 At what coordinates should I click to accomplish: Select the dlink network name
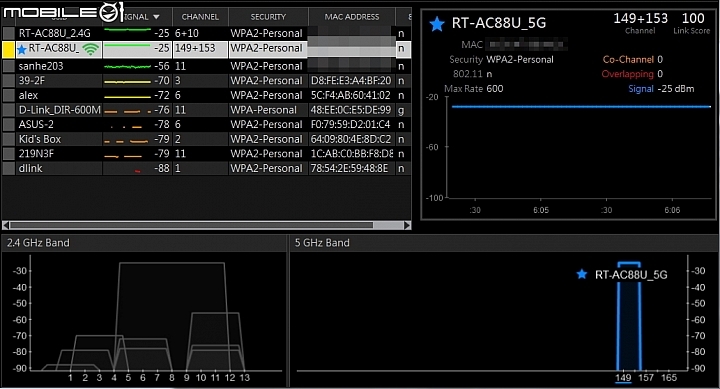click(x=30, y=169)
